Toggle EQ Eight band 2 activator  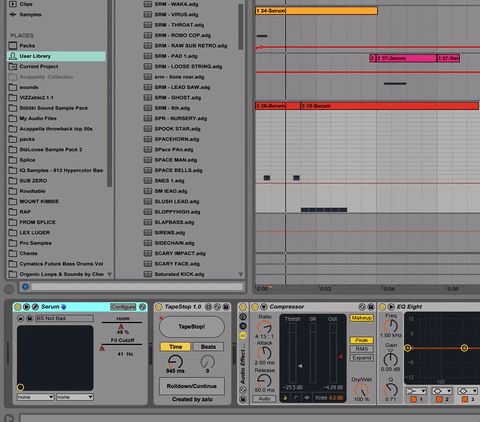click(x=439, y=399)
